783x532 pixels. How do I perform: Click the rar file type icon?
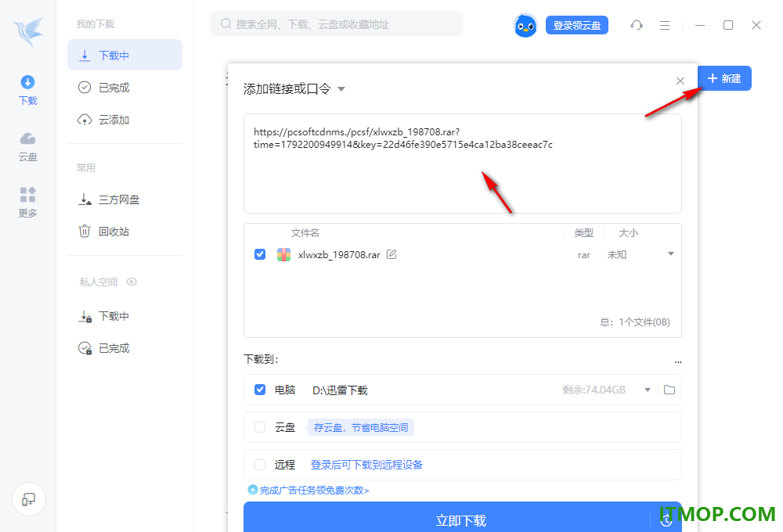(283, 254)
